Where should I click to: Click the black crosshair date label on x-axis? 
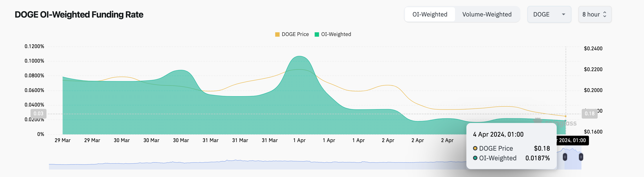tap(572, 141)
